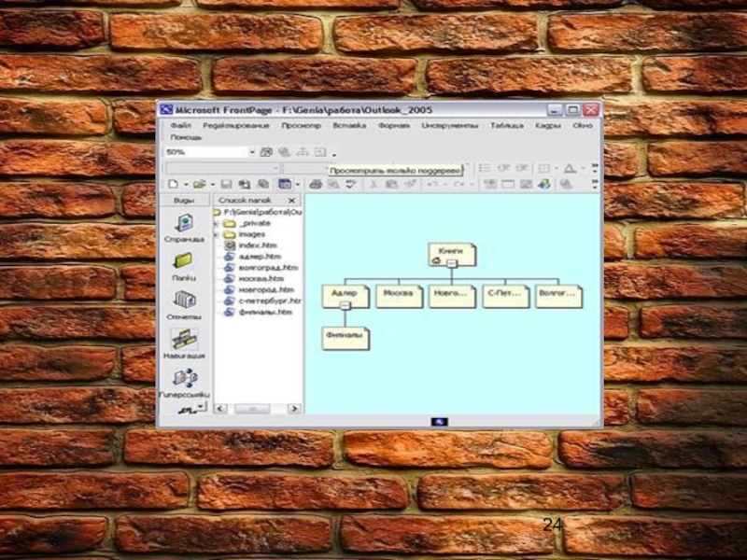Collapse the Книги node subtree
The width and height of the screenshot is (747, 560).
(452, 263)
